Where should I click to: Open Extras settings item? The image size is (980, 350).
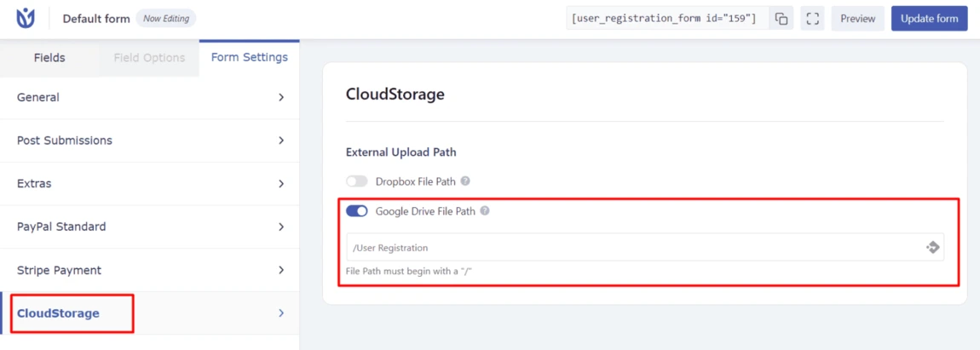point(150,184)
